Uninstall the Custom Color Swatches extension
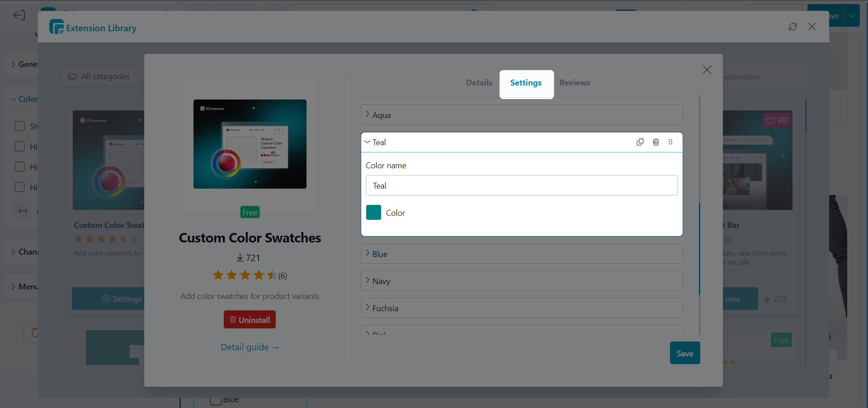The width and height of the screenshot is (868, 408). (250, 320)
